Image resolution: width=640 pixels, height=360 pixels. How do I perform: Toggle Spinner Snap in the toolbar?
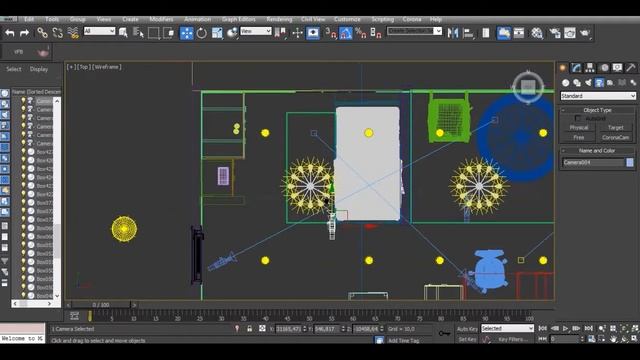376,33
